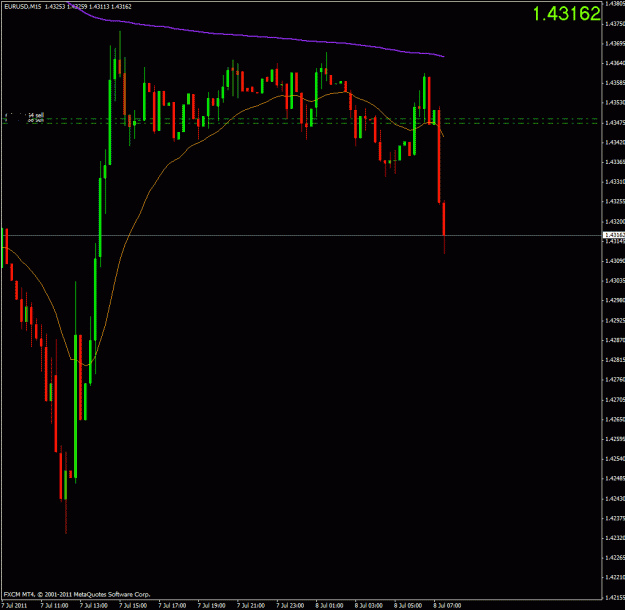The width and height of the screenshot is (625, 610).
Task: Click the 1.42650 price axis label
Action: click(615, 419)
